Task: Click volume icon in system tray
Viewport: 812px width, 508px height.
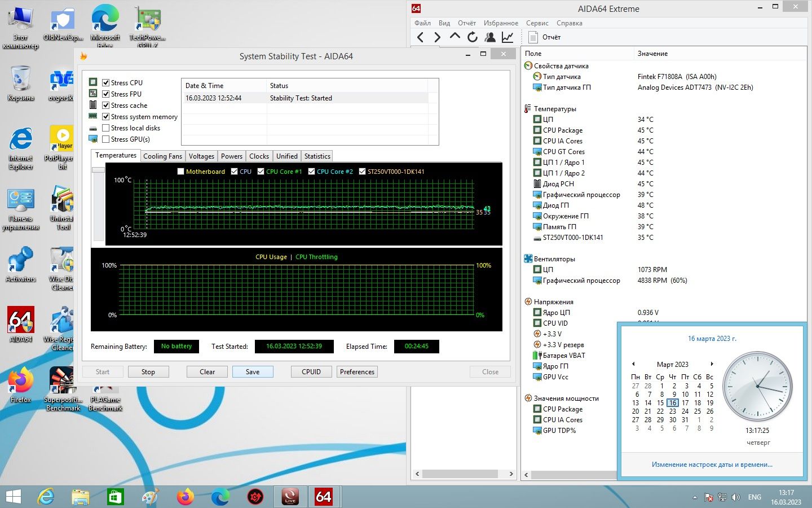Action: tap(736, 497)
